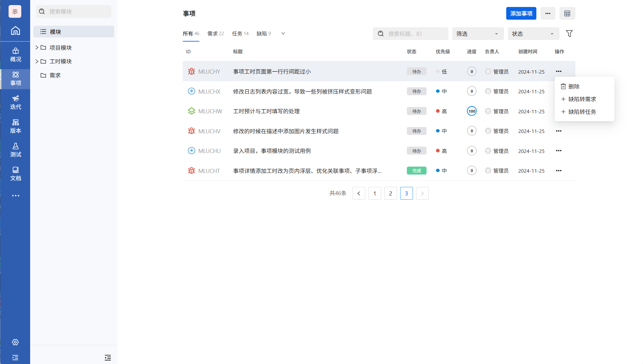The height and width of the screenshot is (364, 643).
Task: Expand the 项目模块 folder
Action: pos(37,48)
